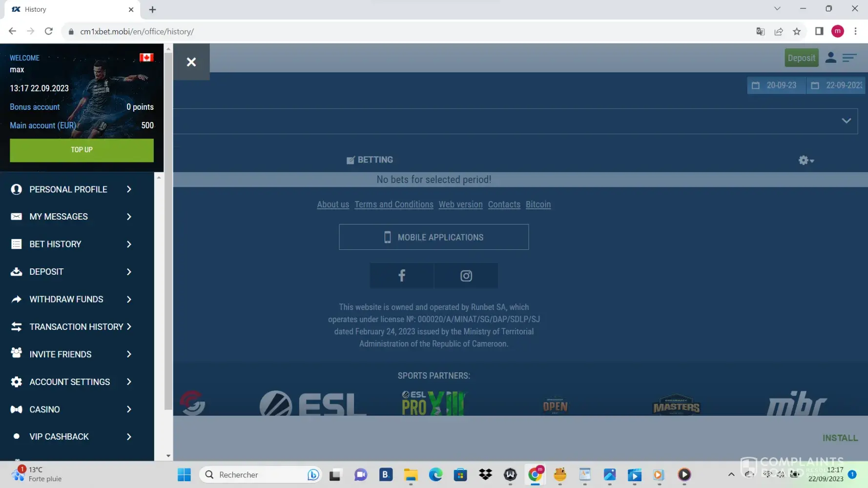Open the hamburger menu icon at top right

(849, 58)
